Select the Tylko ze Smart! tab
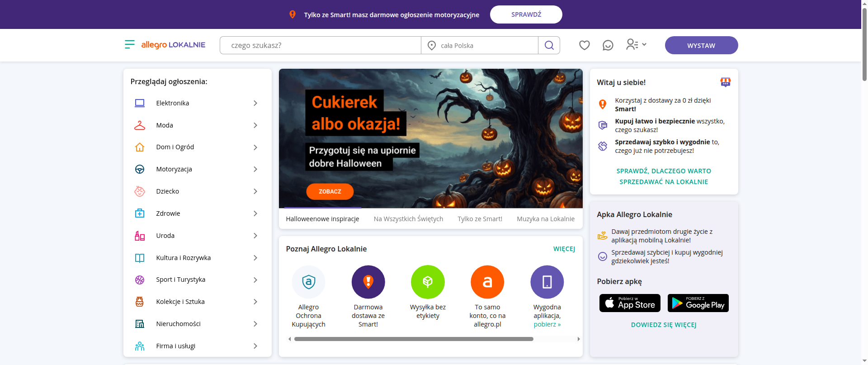The image size is (868, 365). point(480,219)
